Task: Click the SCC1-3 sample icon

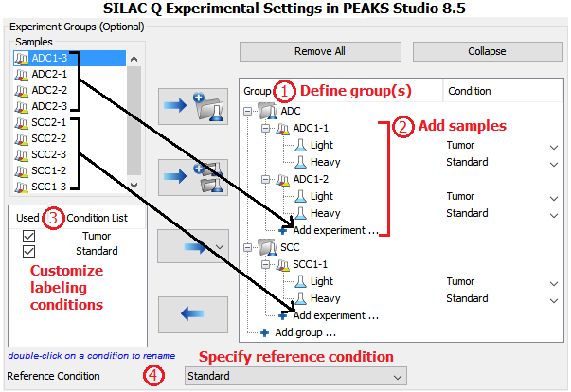Action: (x=21, y=187)
